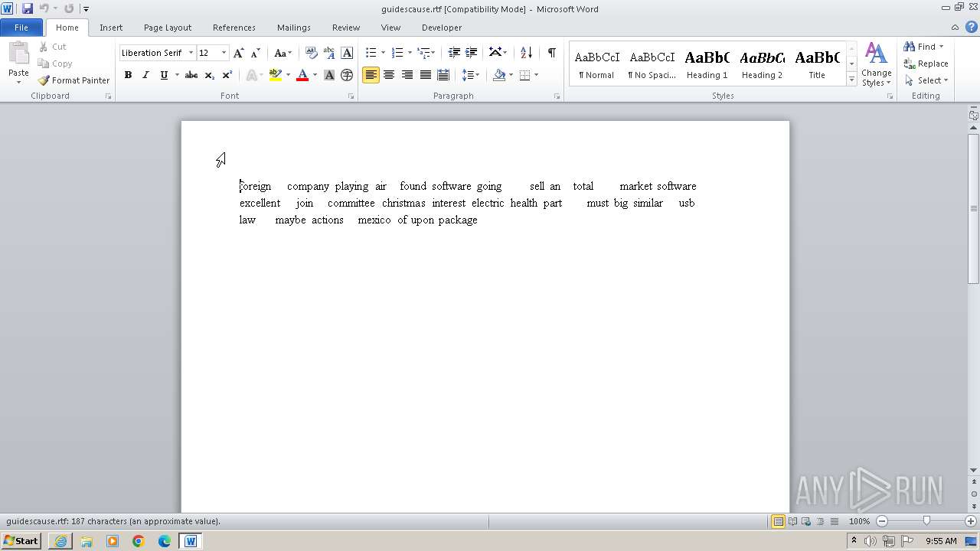Click the Align Text Right icon
Screen dimensions: 980x551
(407, 75)
